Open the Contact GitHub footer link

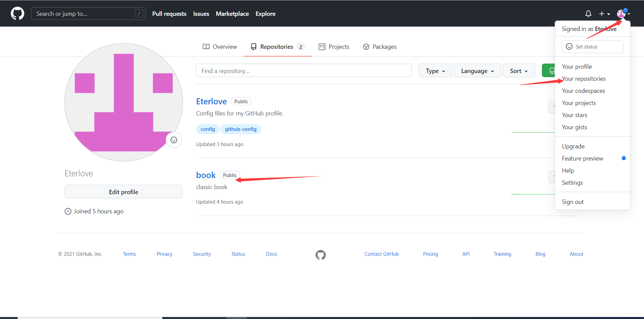[381, 254]
